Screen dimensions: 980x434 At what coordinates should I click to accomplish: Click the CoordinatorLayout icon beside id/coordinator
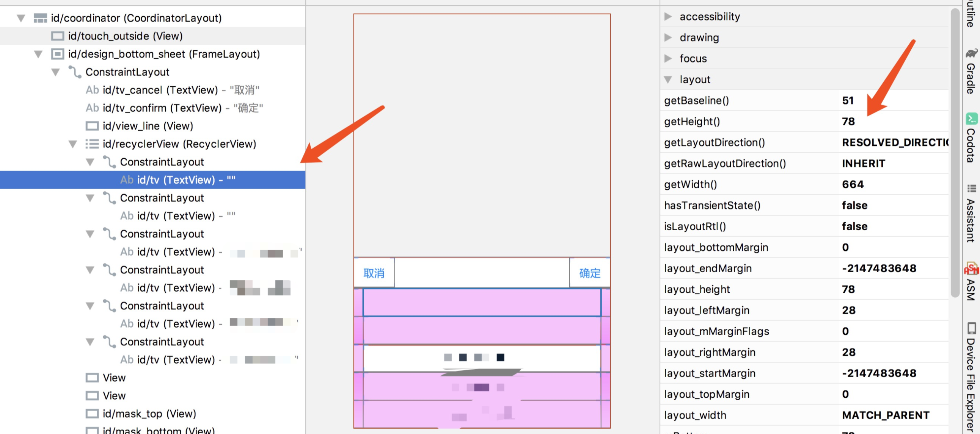[x=40, y=18]
